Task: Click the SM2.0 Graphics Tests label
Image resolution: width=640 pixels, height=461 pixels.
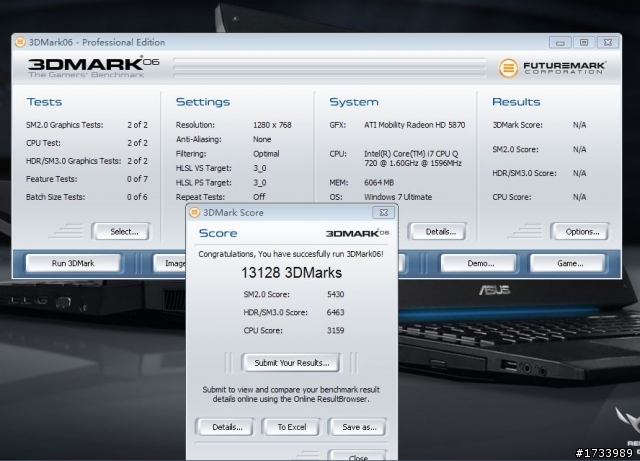Action: click(64, 125)
